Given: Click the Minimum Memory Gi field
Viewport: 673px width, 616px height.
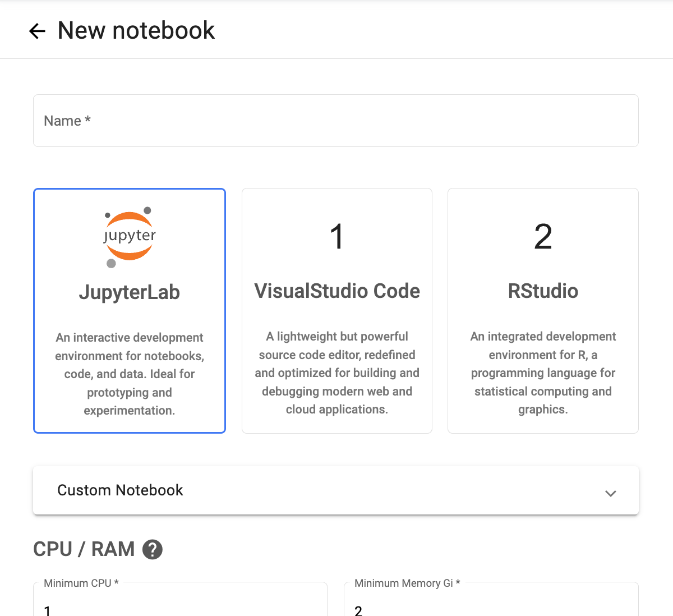Looking at the screenshot, I should (x=491, y=599).
